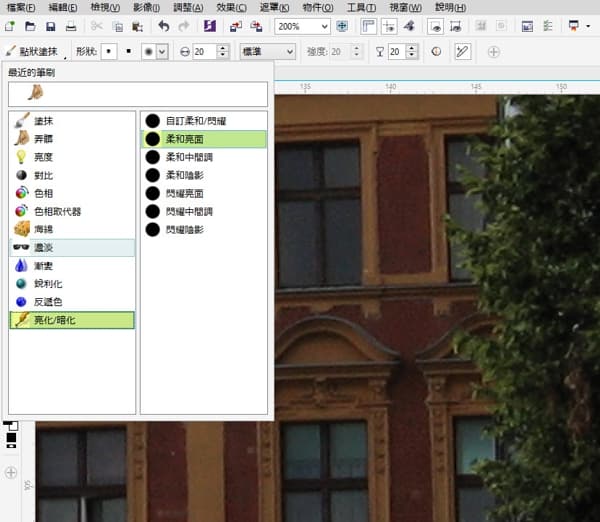Click the Undo arrow in toolbar

164,25
